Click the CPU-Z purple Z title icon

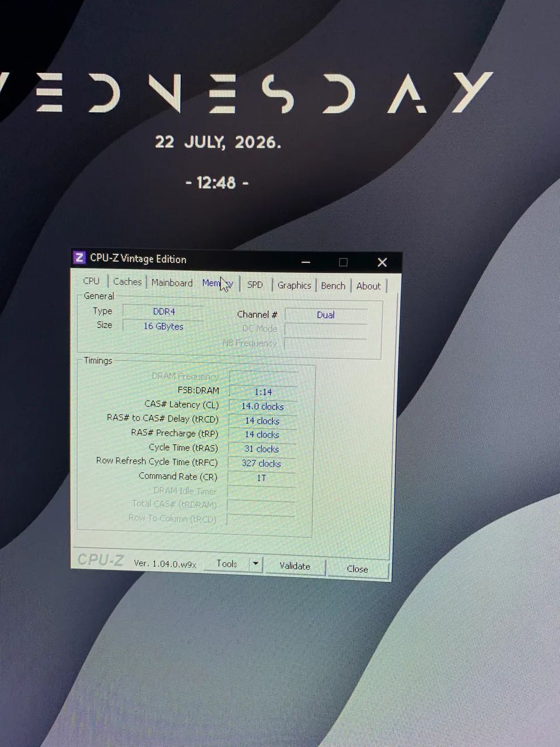coord(79,257)
